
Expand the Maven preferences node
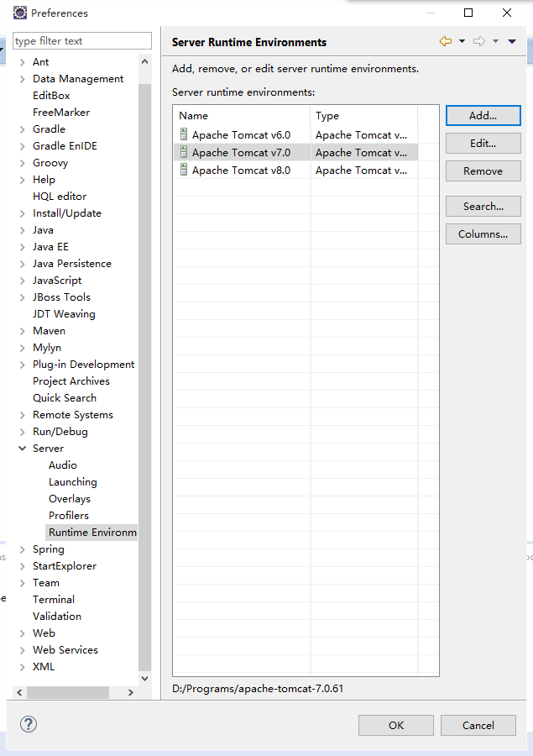point(22,331)
